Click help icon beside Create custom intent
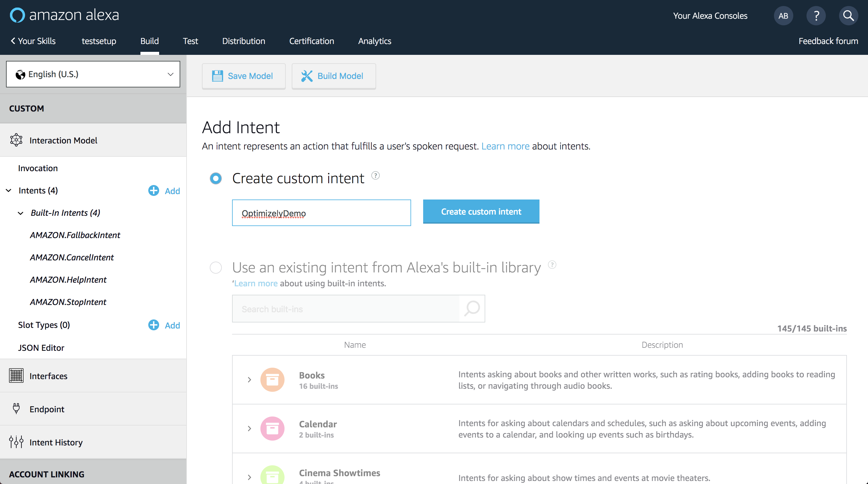Viewport: 868px width, 484px height. 375,175
